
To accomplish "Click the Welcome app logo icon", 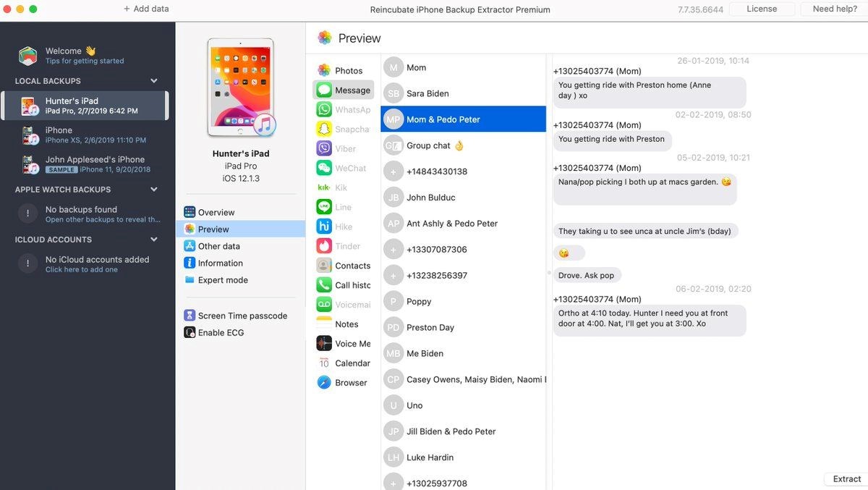I will [x=28, y=56].
